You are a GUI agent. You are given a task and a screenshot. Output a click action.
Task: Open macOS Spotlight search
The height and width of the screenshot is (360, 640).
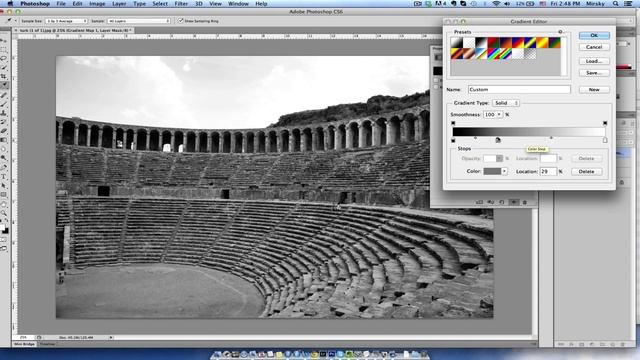coord(616,4)
